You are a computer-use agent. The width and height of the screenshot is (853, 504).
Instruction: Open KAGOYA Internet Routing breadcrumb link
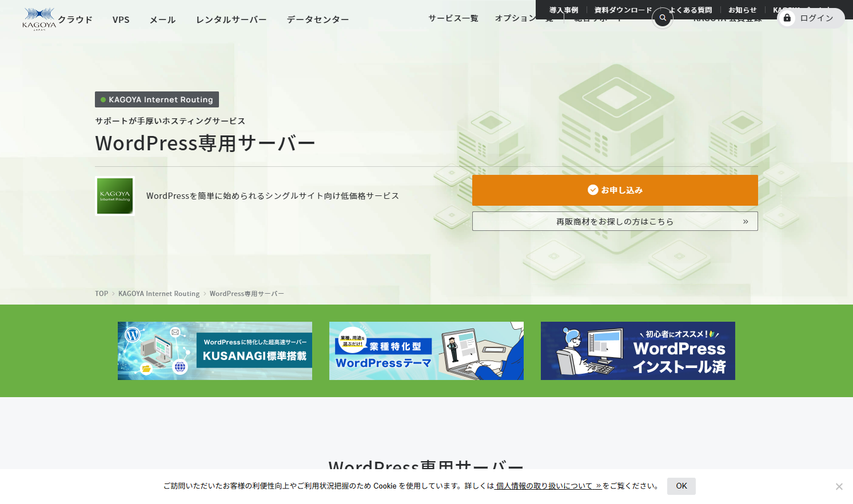pyautogui.click(x=159, y=294)
